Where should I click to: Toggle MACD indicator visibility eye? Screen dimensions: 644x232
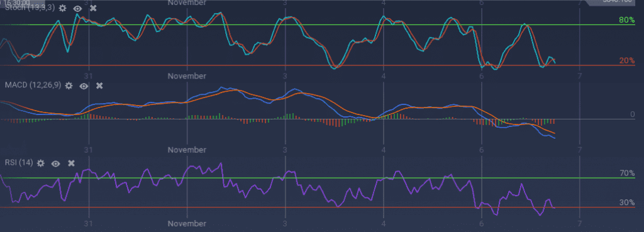[x=84, y=86]
